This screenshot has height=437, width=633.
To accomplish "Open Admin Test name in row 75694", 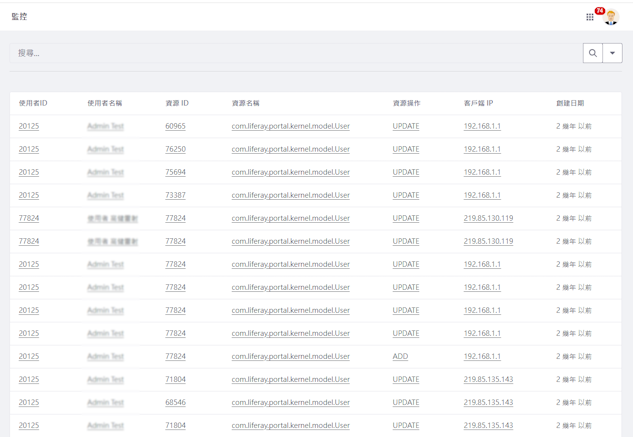I will click(105, 172).
